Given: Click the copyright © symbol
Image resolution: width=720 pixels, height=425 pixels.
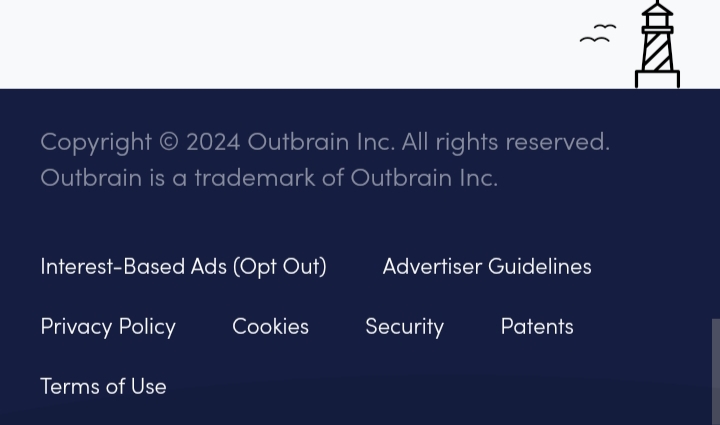Looking at the screenshot, I should 169,141.
